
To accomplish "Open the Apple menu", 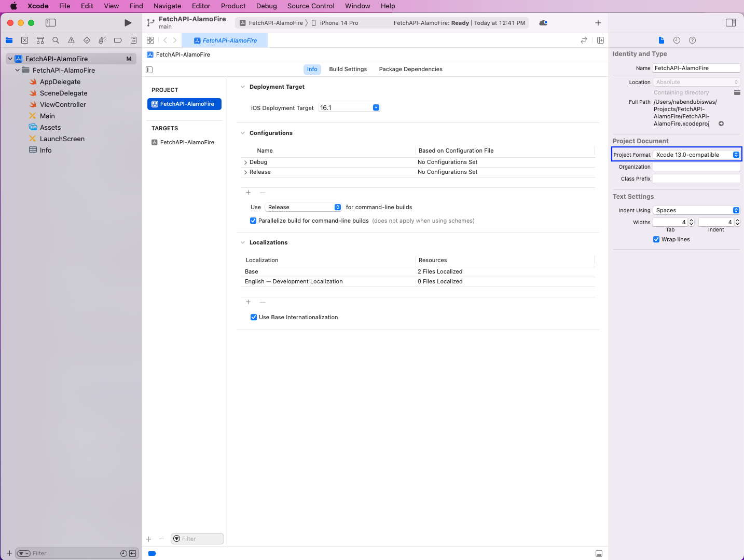I will [x=13, y=6].
